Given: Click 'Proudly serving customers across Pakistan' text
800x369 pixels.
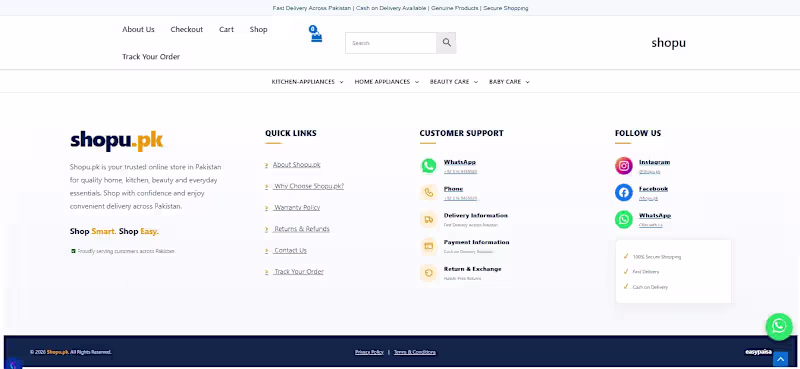Looking at the screenshot, I should coord(126,252).
